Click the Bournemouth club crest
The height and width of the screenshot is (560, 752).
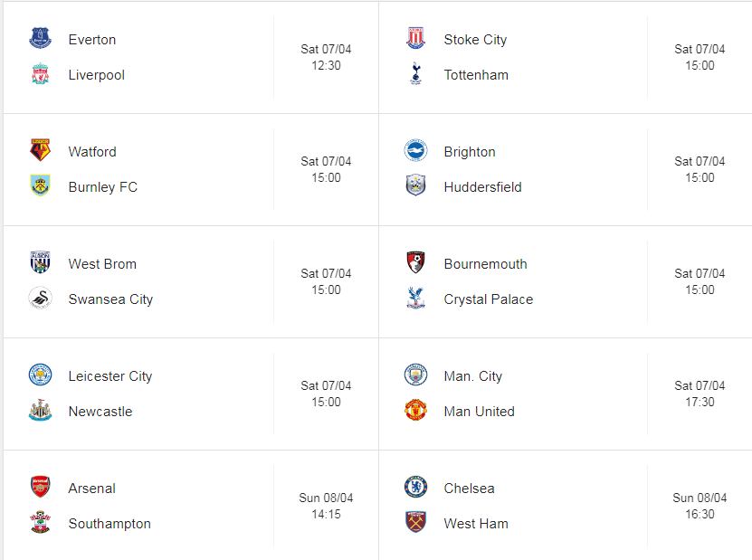(415, 262)
